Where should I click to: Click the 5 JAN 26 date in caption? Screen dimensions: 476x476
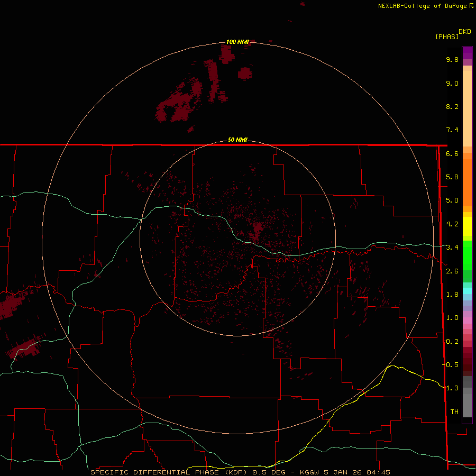tap(342, 472)
